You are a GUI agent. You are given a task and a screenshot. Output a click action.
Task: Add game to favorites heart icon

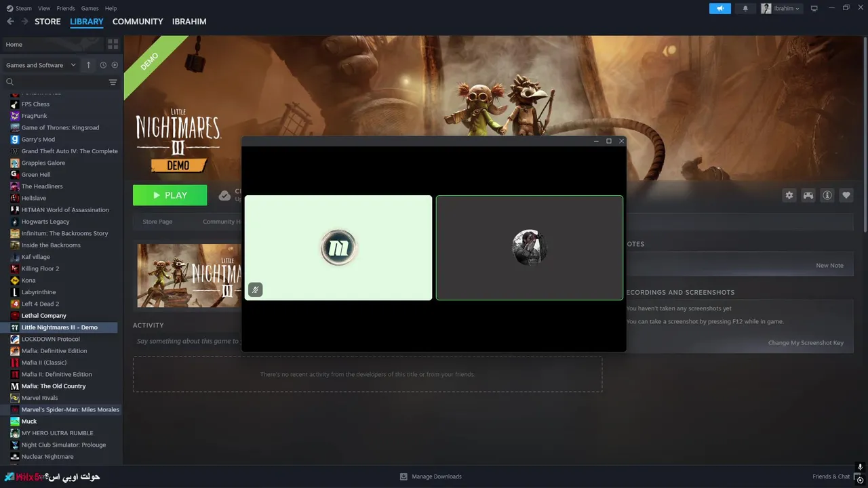pyautogui.click(x=846, y=195)
